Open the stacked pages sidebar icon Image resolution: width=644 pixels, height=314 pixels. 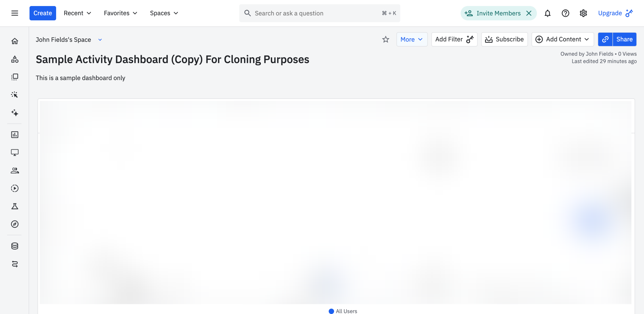tap(15, 77)
